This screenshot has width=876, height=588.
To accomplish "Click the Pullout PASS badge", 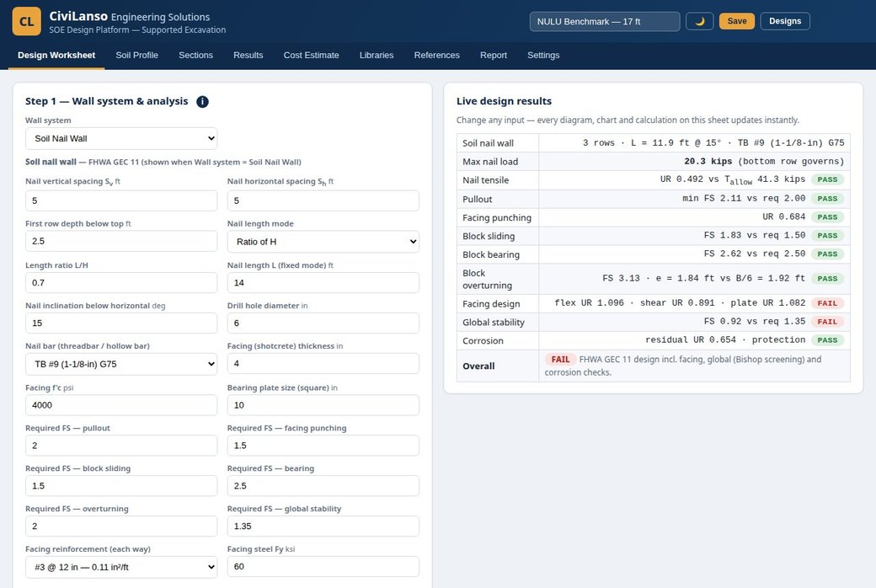I will pos(827,199).
